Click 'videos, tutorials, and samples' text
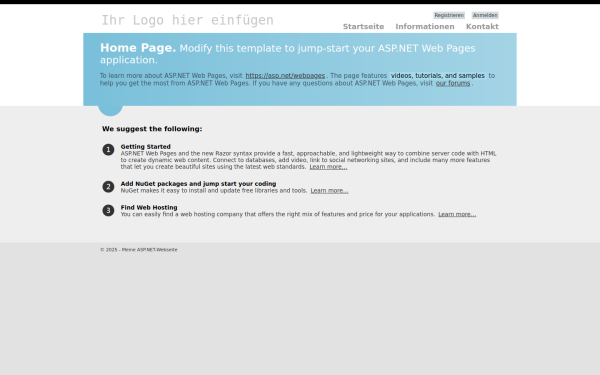 tap(437, 76)
